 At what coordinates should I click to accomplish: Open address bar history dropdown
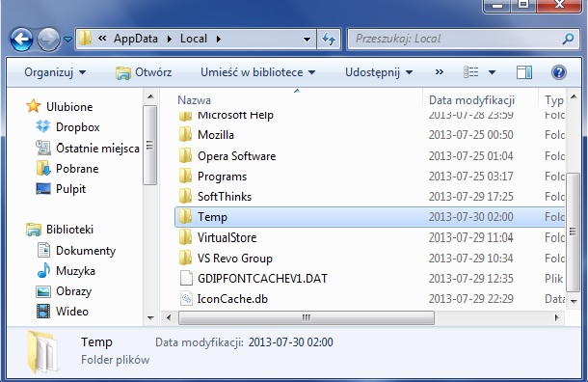(x=307, y=39)
